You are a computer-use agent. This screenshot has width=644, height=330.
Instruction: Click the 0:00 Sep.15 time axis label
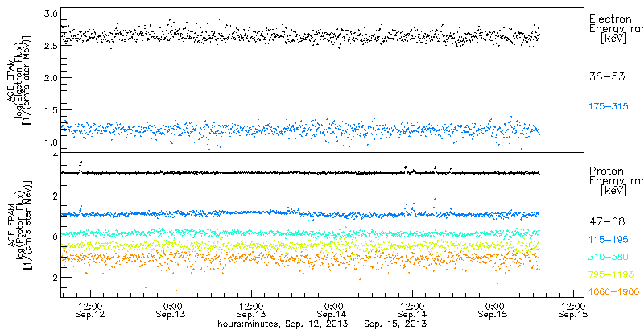[493, 311]
